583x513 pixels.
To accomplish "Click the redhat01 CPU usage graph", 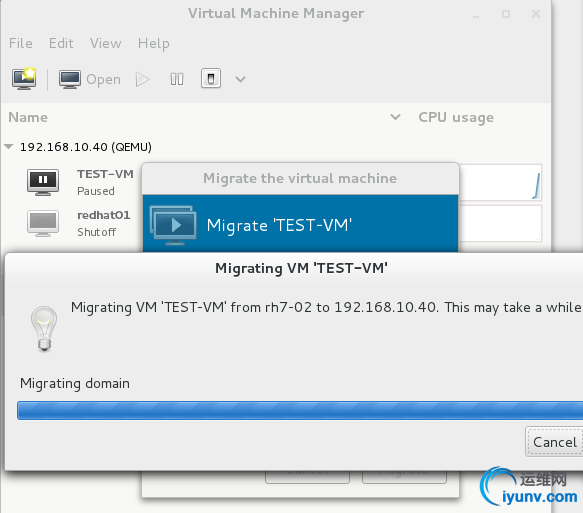I will click(500, 223).
